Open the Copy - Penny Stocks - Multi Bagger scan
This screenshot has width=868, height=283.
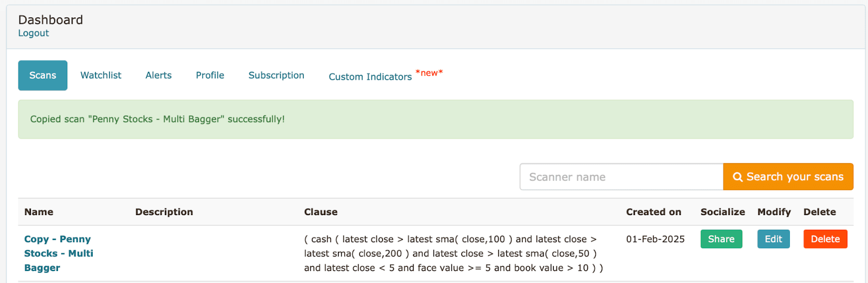[x=59, y=253]
